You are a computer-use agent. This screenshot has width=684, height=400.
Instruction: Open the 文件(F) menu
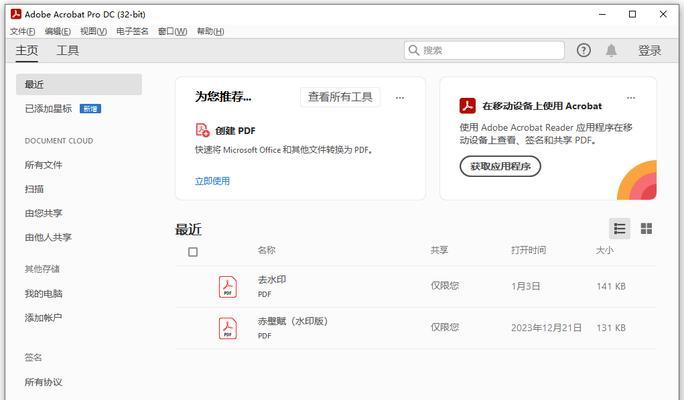click(x=22, y=31)
